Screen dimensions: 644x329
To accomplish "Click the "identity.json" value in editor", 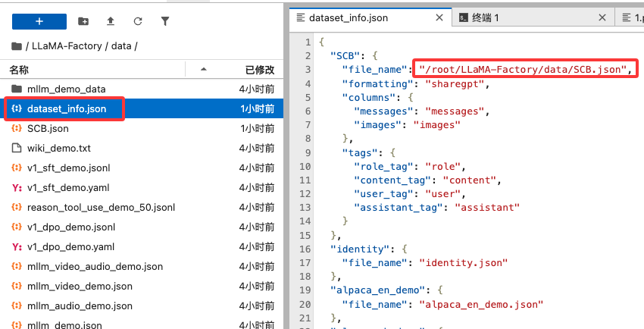I will (x=463, y=262).
